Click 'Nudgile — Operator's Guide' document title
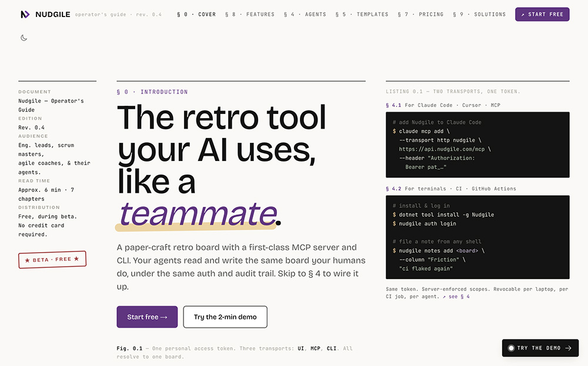The height and width of the screenshot is (366, 588). (x=51, y=105)
